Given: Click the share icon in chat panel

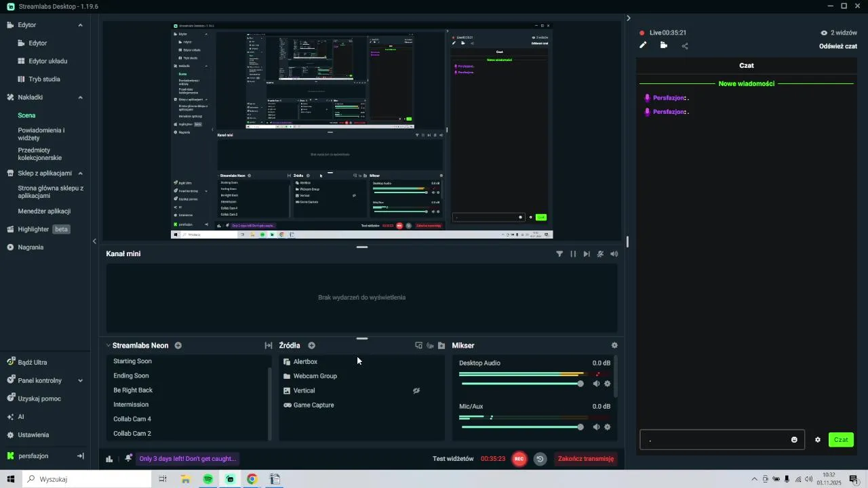Looking at the screenshot, I should point(685,46).
